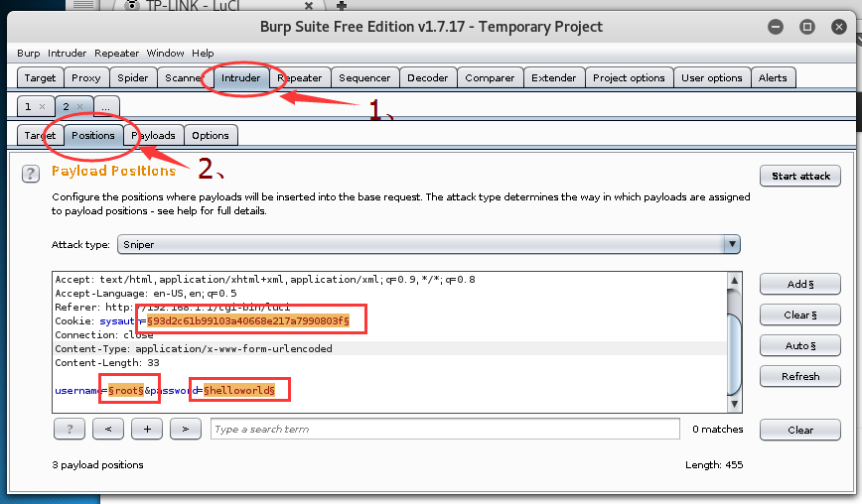Select the Intruder tool tab

click(240, 78)
